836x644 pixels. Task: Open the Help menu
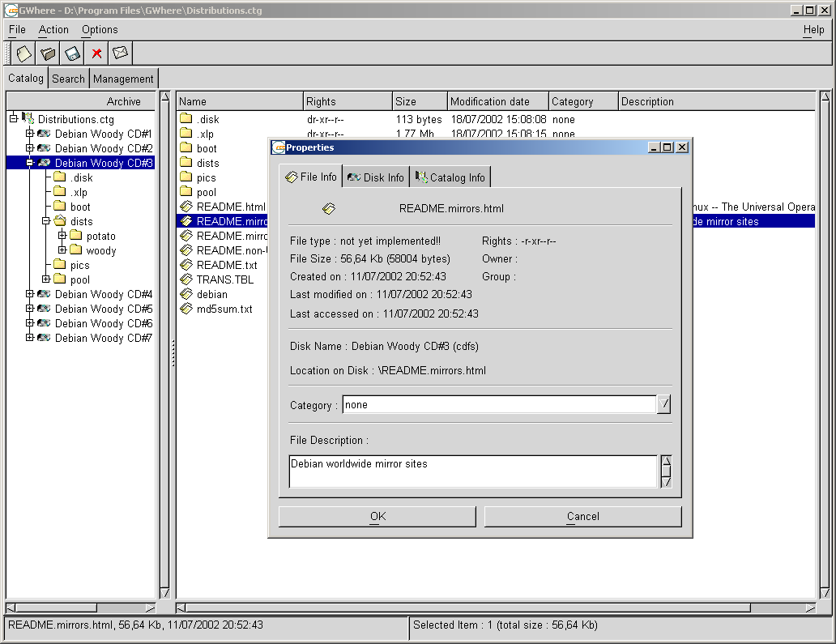point(813,30)
